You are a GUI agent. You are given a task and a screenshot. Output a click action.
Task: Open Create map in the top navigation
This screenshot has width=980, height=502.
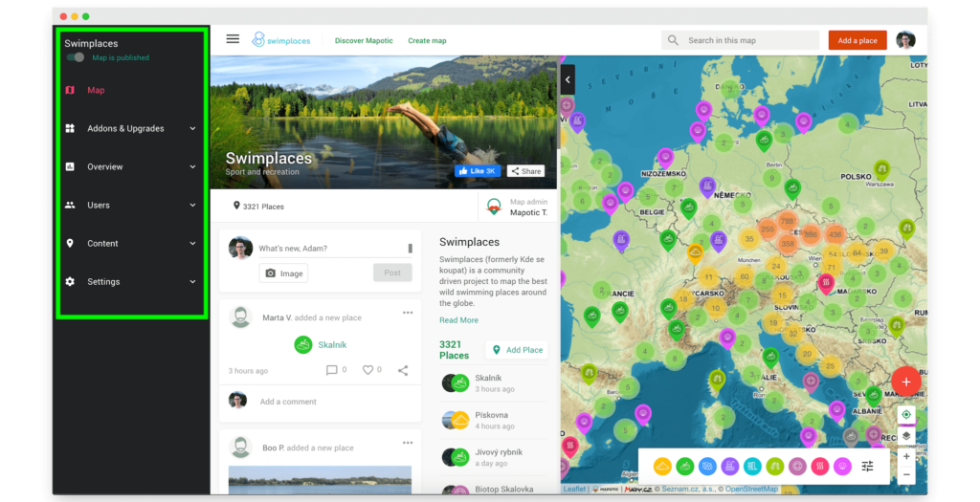[x=427, y=40]
